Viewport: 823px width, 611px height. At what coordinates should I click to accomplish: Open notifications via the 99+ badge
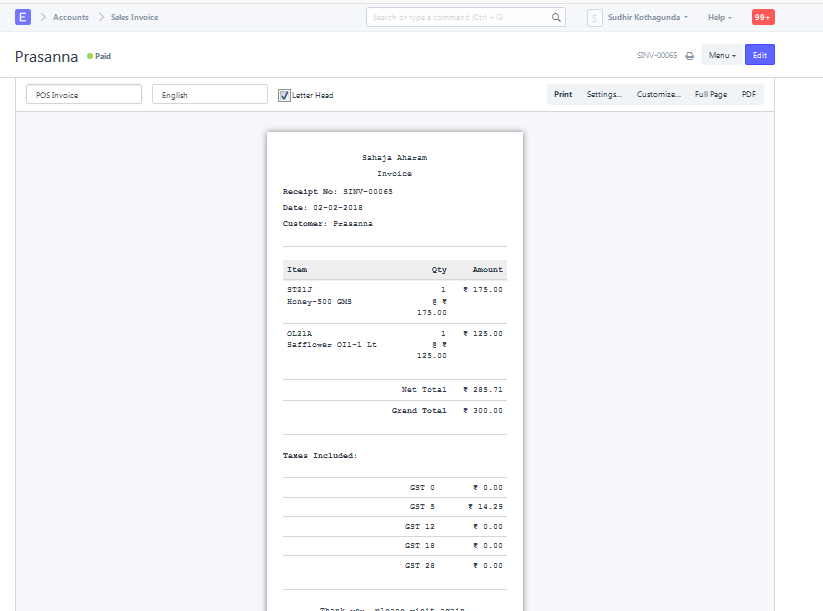(x=763, y=17)
